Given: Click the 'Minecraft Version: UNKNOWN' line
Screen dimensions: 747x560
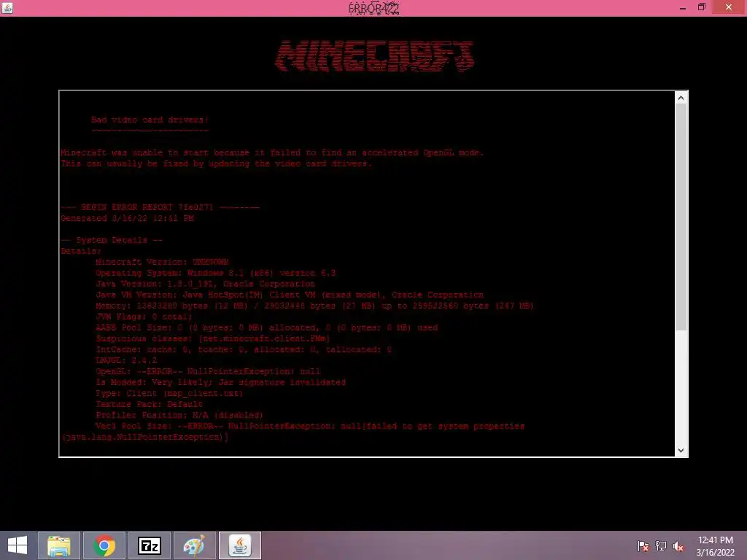Looking at the screenshot, I should tap(162, 262).
